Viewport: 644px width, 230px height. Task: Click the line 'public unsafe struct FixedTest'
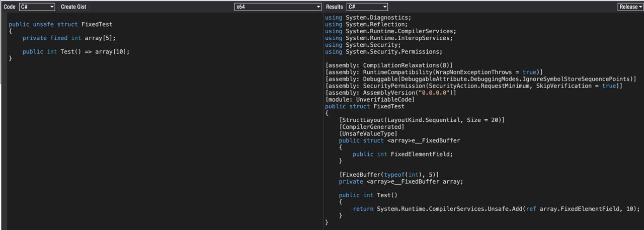(x=60, y=24)
